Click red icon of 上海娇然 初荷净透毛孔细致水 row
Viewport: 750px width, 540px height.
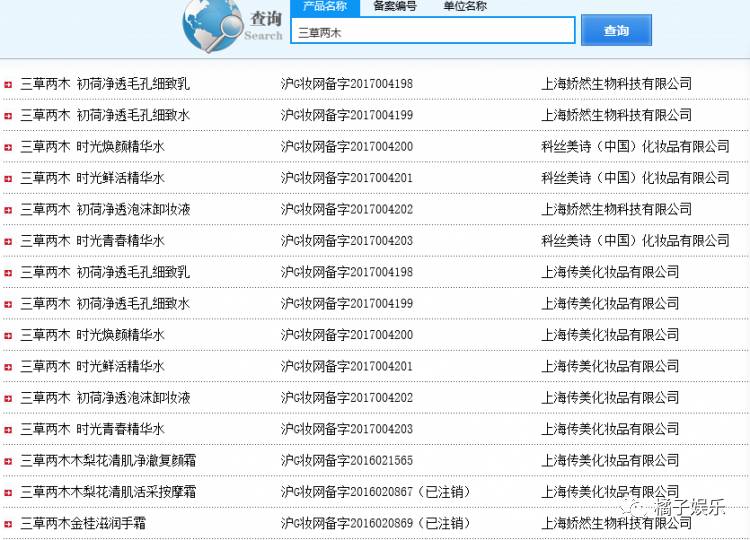pos(8,116)
